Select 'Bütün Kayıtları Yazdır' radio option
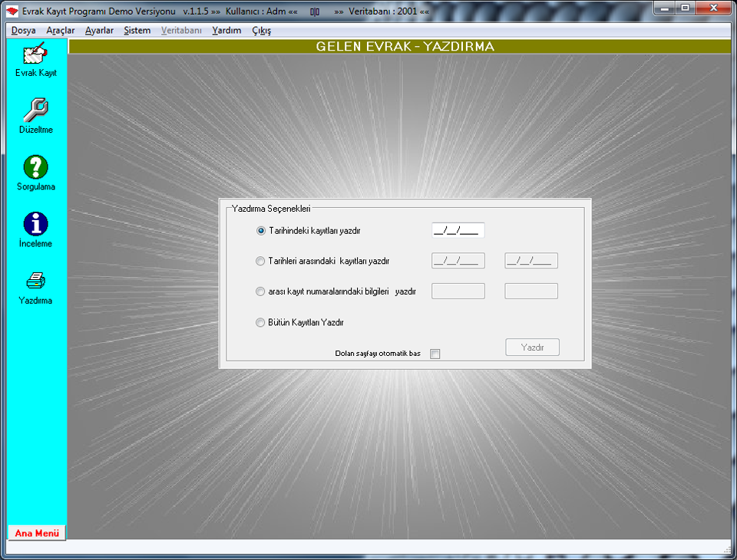The image size is (737, 560). [260, 322]
